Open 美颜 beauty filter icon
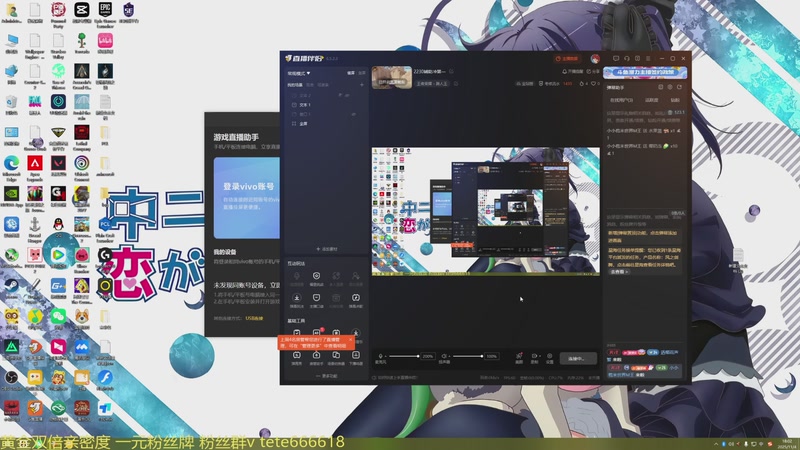 tap(519, 358)
